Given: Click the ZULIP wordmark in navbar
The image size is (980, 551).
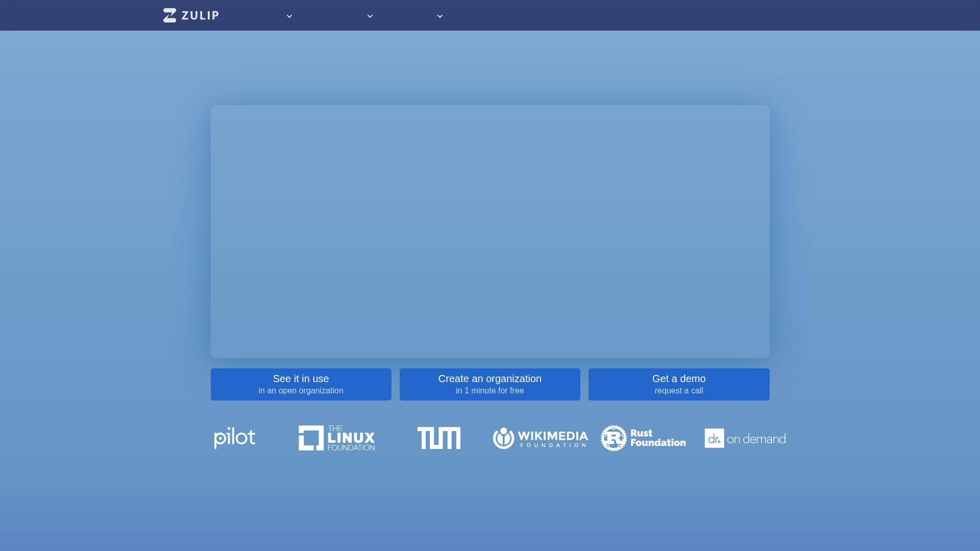Looking at the screenshot, I should click(x=200, y=15).
